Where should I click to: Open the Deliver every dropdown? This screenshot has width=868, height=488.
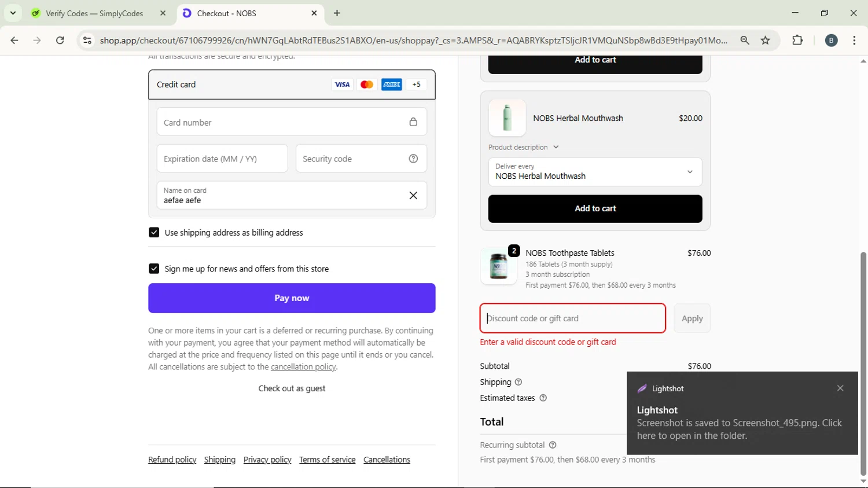coord(595,172)
